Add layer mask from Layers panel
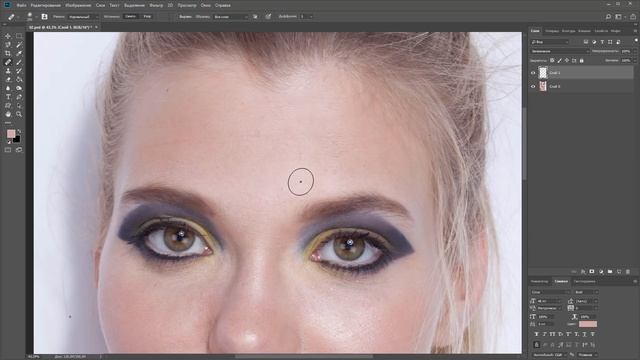 592,272
